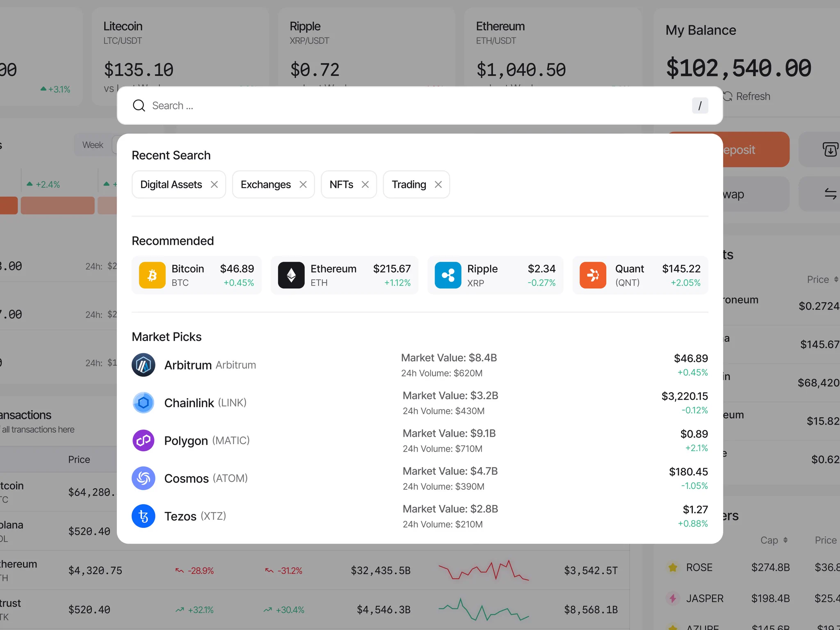
Task: Open the Bitcoin BTC recommended card
Action: 196,275
